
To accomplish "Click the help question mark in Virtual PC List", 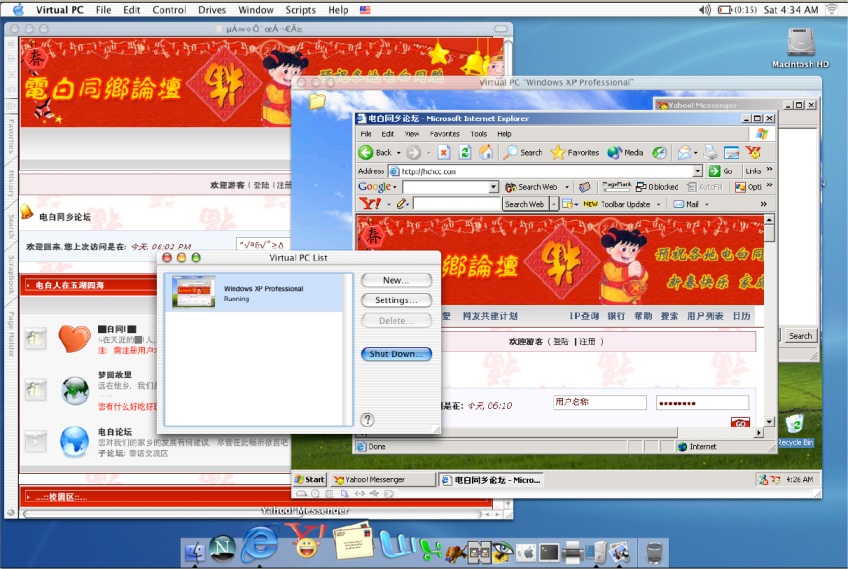I will (x=367, y=420).
